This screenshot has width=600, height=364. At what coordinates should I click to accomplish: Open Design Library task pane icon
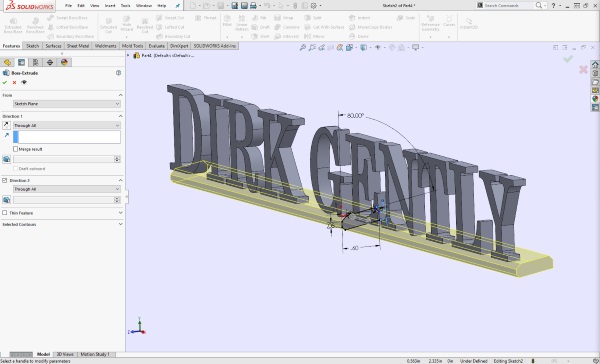[595, 73]
